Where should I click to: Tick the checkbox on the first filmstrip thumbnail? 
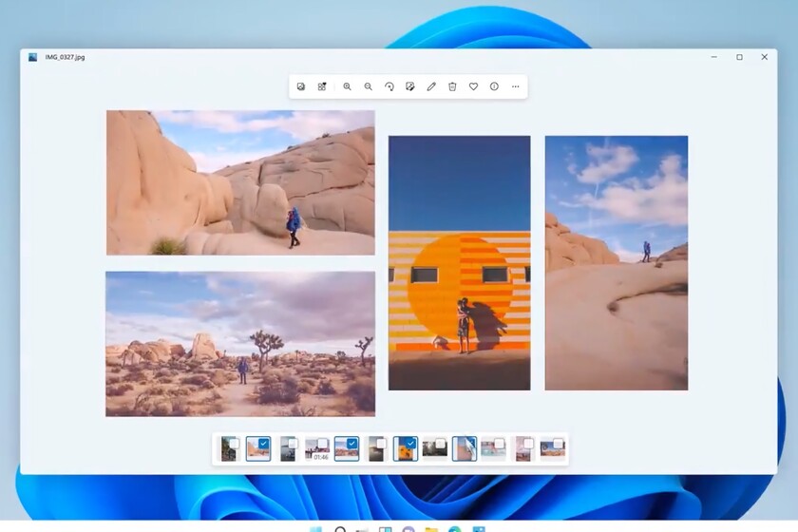(235, 443)
